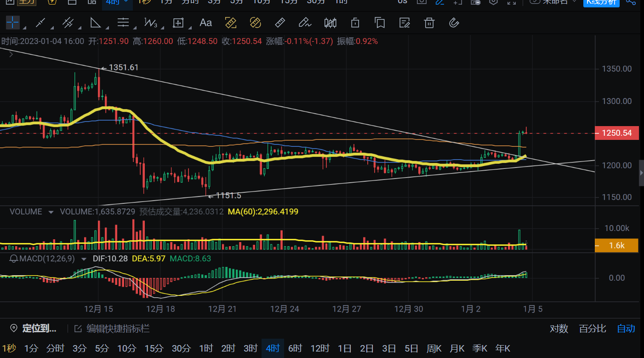The width and height of the screenshot is (644, 358).
Task: Enable logarithmic scale '对数'
Action: pos(559,329)
